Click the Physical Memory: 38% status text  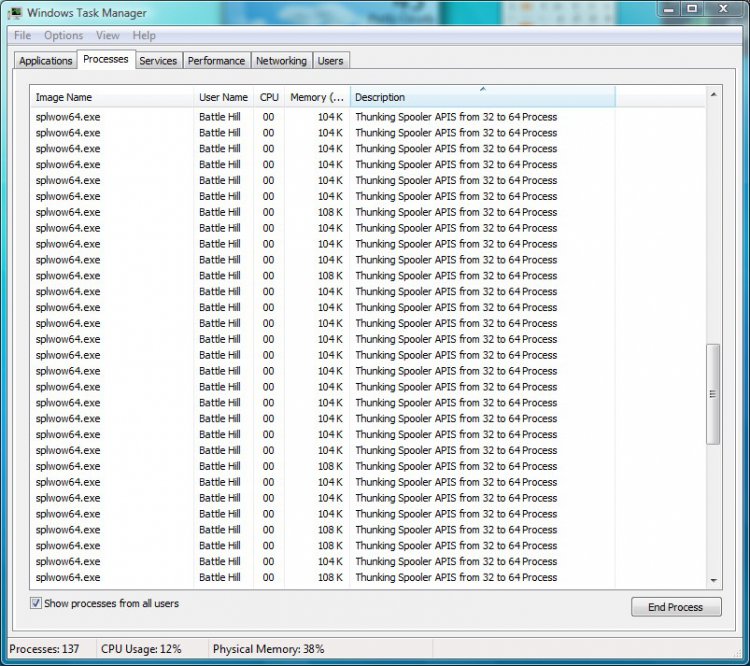pyautogui.click(x=268, y=649)
